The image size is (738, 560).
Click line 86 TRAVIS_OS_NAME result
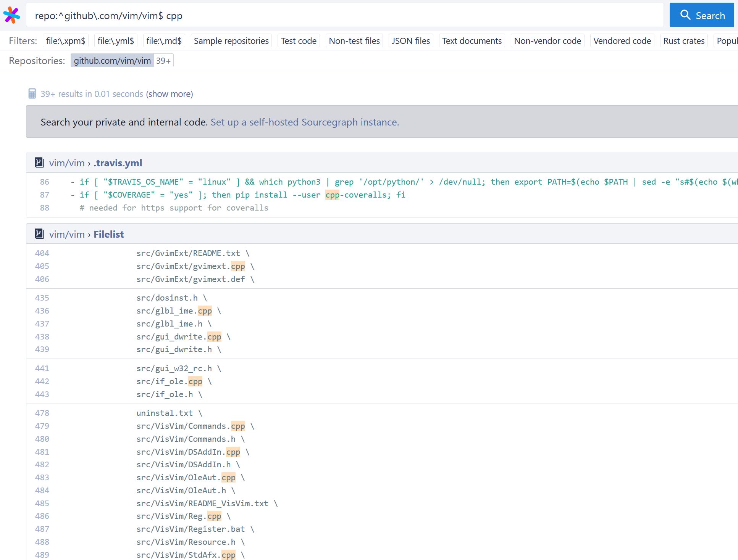click(382, 182)
